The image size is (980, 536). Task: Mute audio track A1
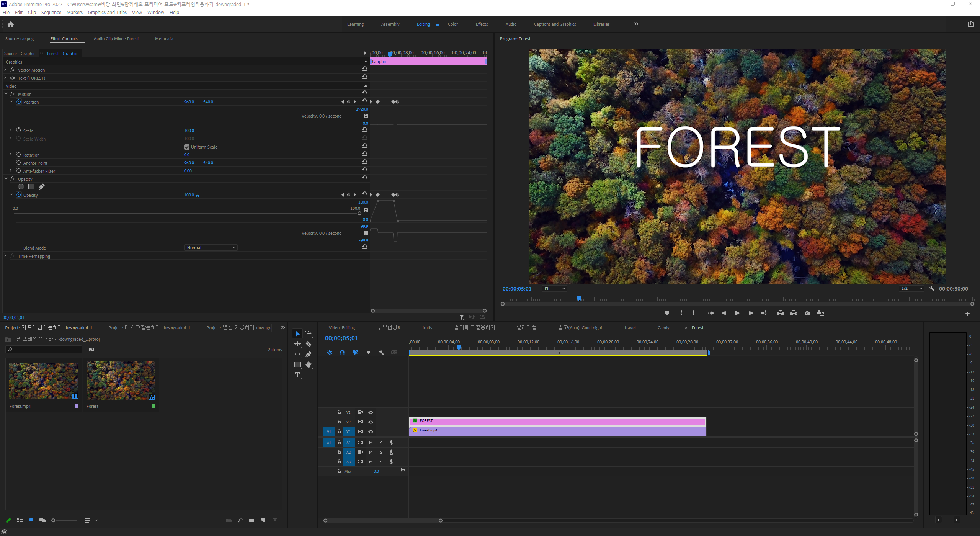pyautogui.click(x=371, y=443)
